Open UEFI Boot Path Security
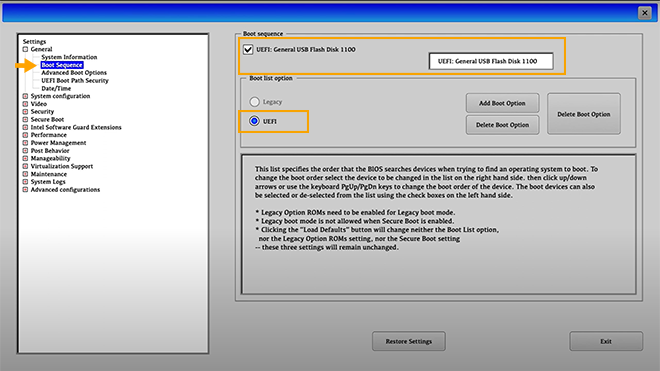Image resolution: width=660 pixels, height=371 pixels. pos(75,80)
